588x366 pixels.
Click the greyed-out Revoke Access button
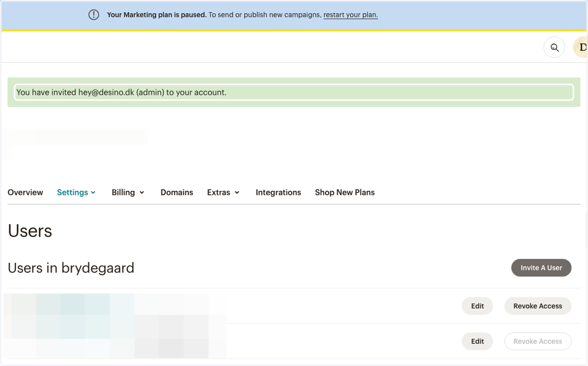click(538, 341)
